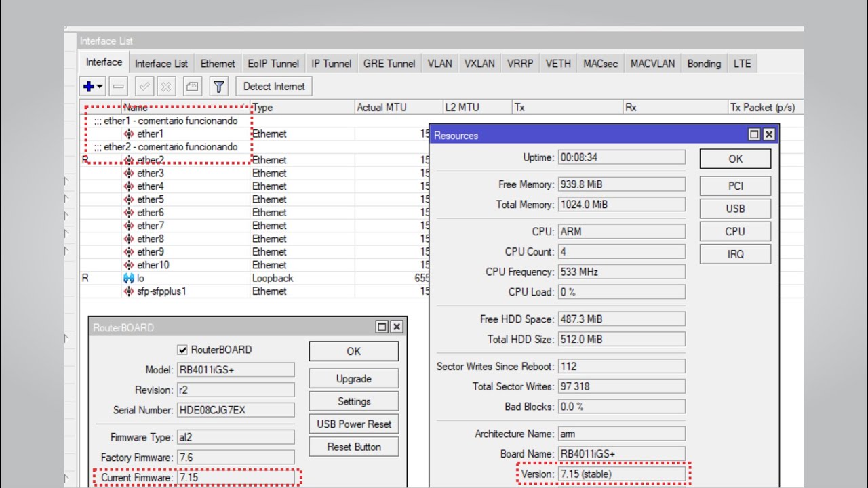Click the blue plus add icon
This screenshot has height=488, width=868.
(x=88, y=87)
